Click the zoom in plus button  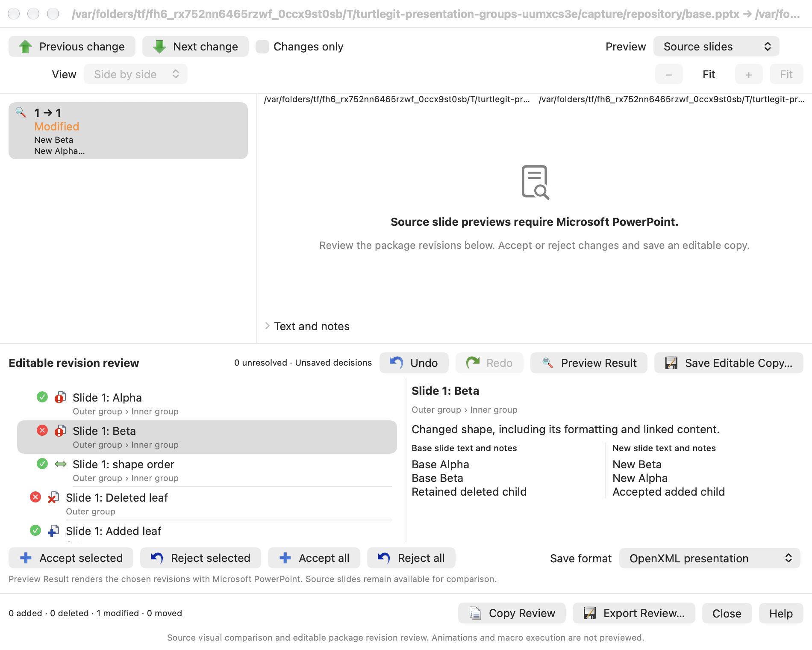(749, 74)
